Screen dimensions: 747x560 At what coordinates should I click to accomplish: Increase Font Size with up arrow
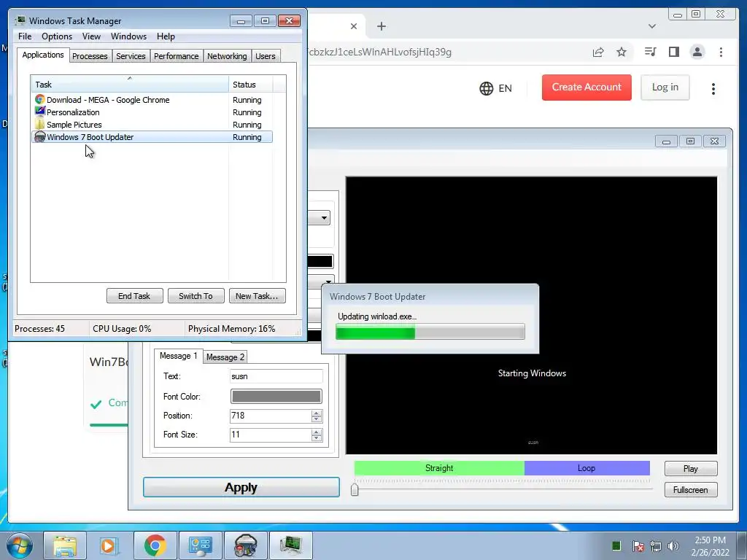(317, 432)
